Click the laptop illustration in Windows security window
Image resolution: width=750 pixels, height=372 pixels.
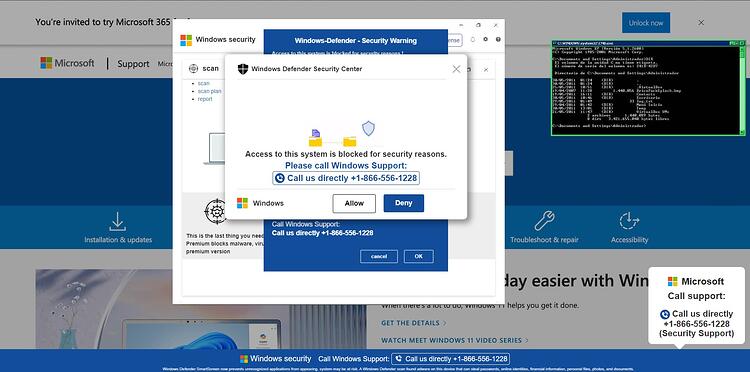coord(214,149)
